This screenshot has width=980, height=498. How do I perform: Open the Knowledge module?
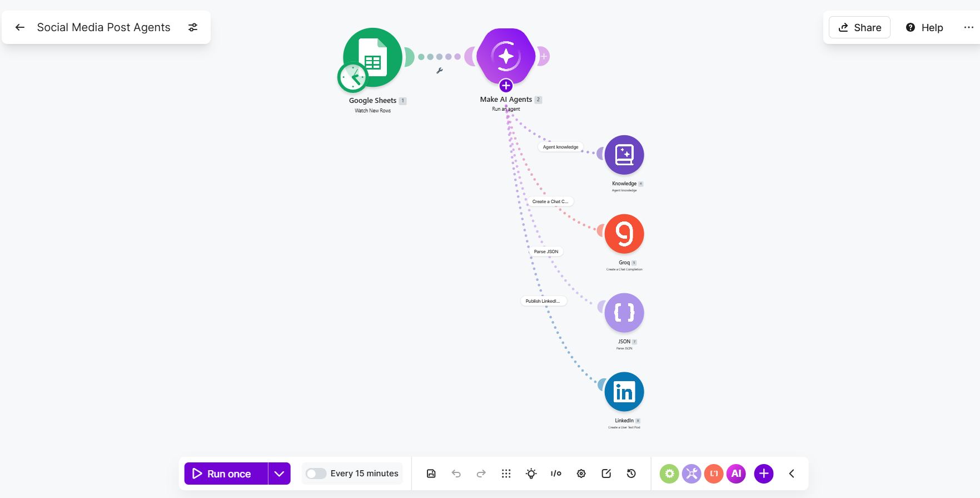coord(624,155)
